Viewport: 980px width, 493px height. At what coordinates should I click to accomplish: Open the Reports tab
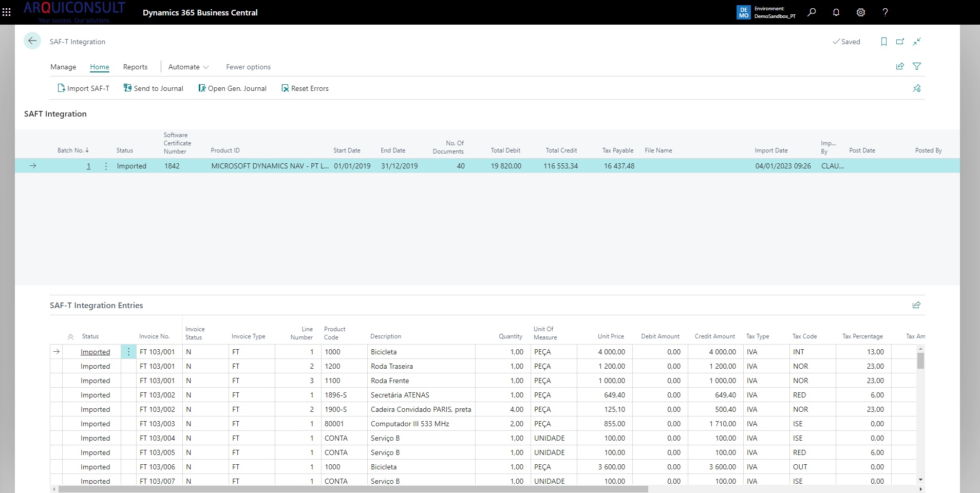pos(135,67)
